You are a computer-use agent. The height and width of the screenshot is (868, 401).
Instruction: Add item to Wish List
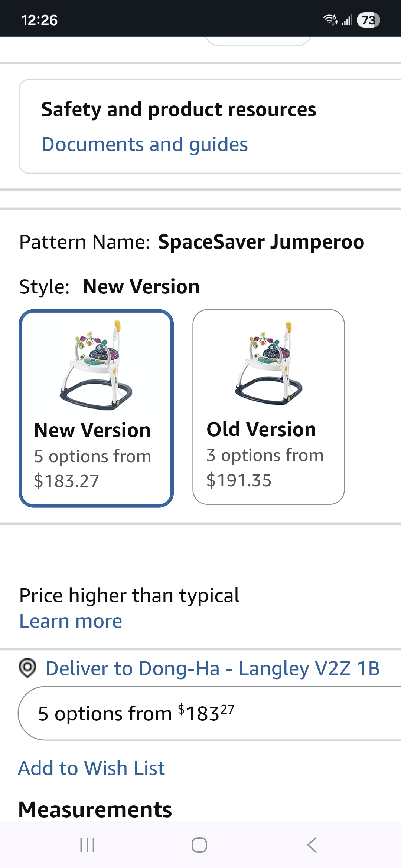pyautogui.click(x=91, y=768)
